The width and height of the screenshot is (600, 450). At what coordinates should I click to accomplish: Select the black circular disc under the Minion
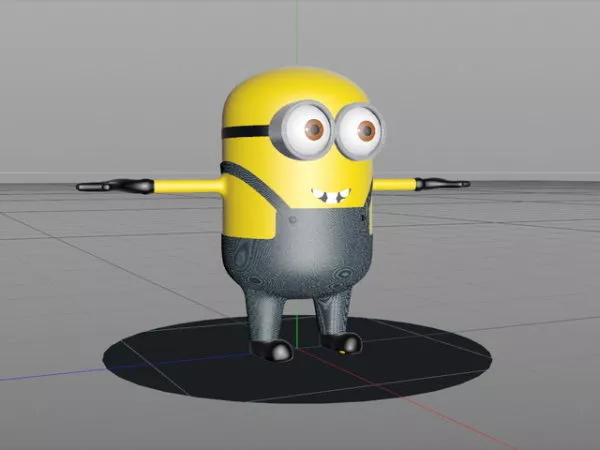click(x=297, y=360)
